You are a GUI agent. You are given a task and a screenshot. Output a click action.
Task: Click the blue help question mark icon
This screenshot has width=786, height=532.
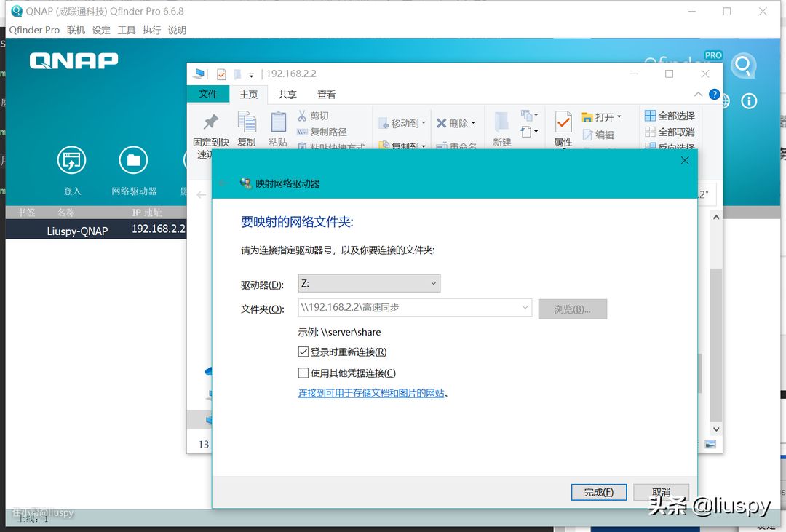tap(714, 95)
